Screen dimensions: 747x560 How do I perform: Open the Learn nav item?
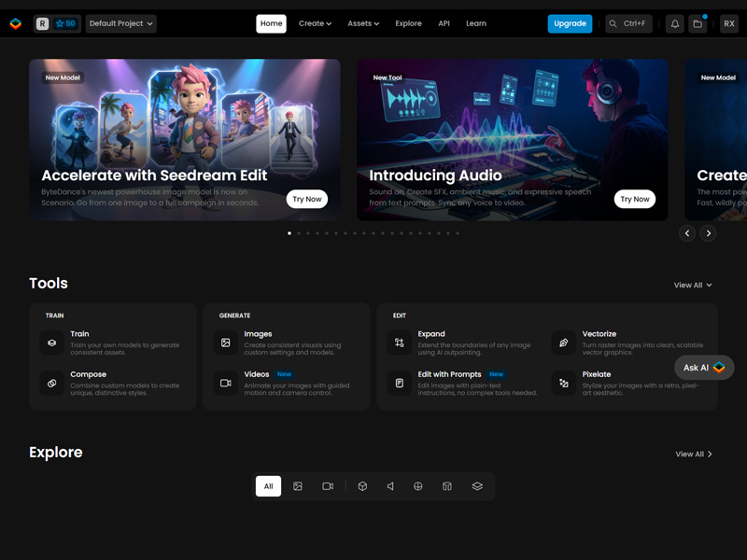click(476, 23)
